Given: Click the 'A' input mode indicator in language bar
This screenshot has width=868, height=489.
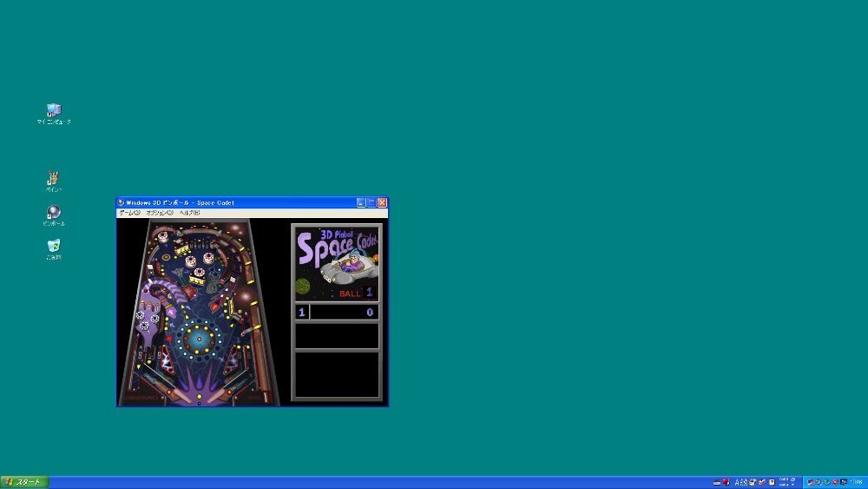Looking at the screenshot, I should click(x=737, y=482).
